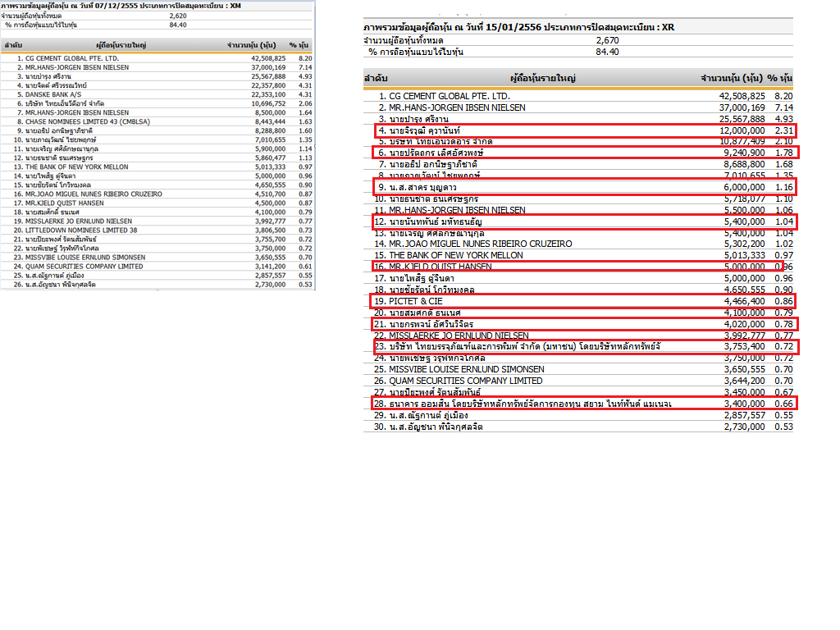Viewport: 840px width, 630px height.
Task: Click total shareholders count 2,620
Action: [x=178, y=16]
